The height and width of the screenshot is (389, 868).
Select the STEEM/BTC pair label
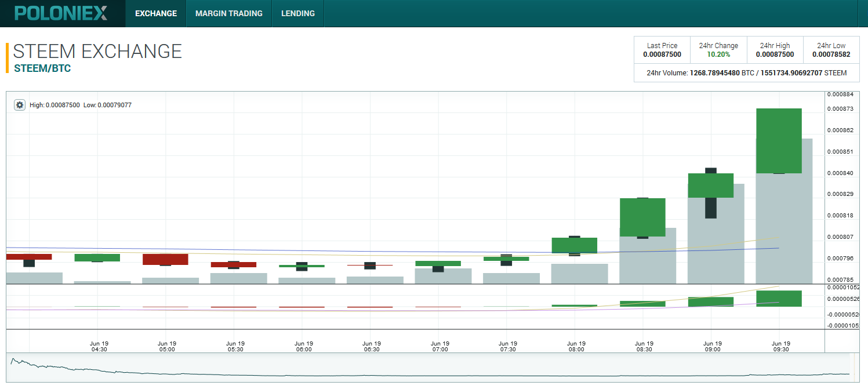(42, 68)
